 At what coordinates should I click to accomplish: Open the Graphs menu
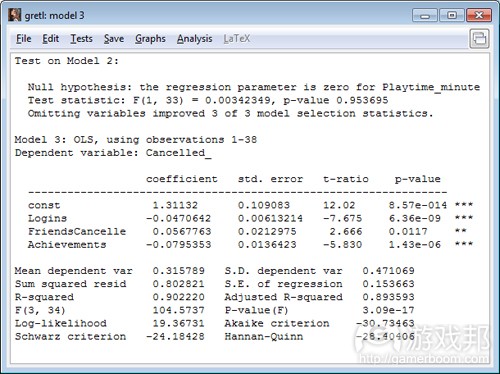click(150, 39)
